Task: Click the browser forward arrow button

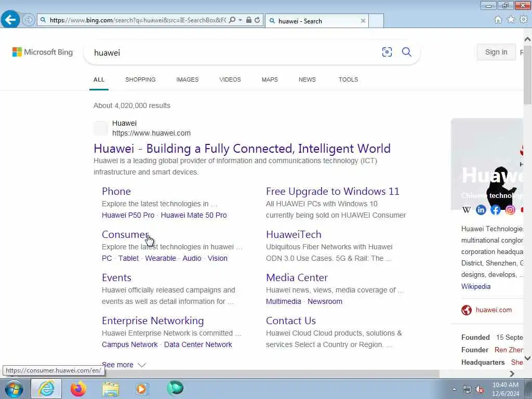Action: click(29, 20)
